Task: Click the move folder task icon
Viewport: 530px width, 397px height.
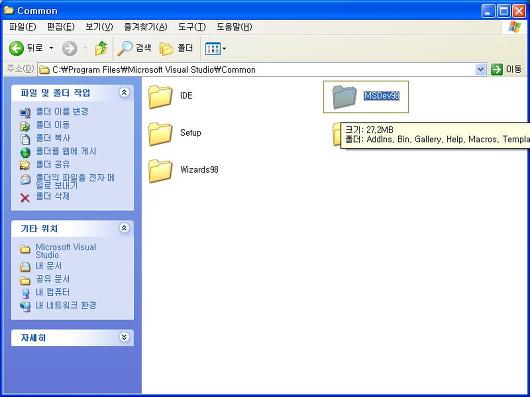Action: point(25,126)
